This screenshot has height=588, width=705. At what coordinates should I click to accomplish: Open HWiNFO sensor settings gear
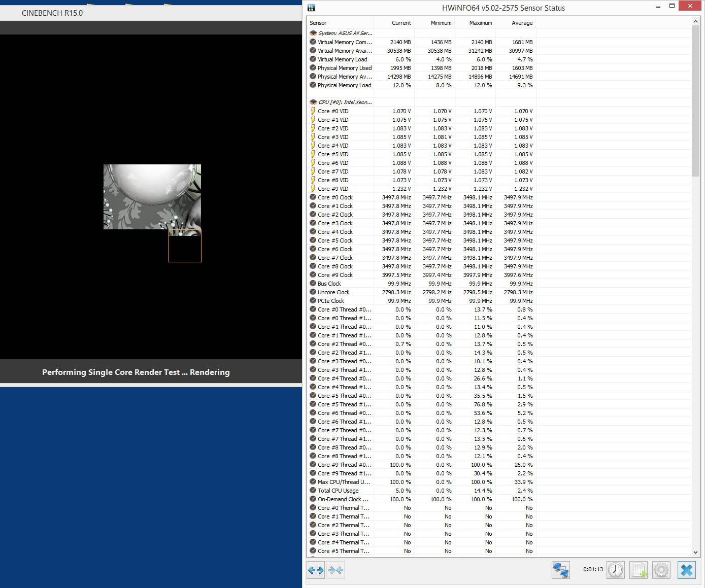(661, 570)
